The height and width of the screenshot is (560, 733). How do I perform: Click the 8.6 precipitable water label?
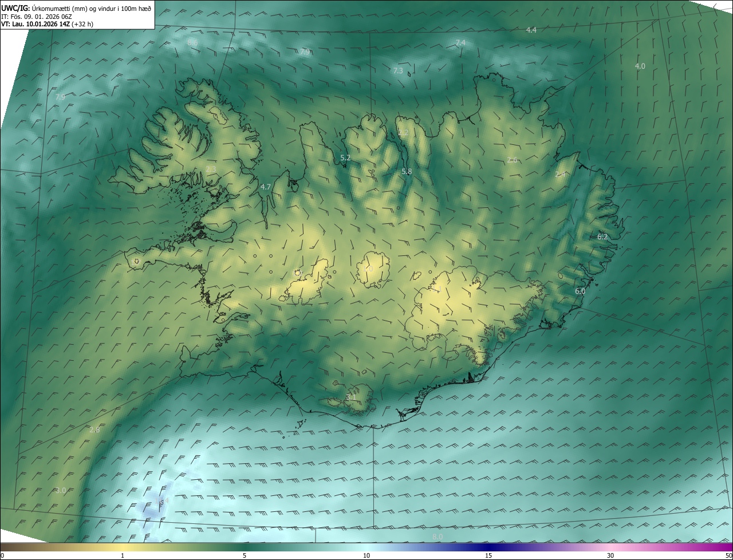192,42
